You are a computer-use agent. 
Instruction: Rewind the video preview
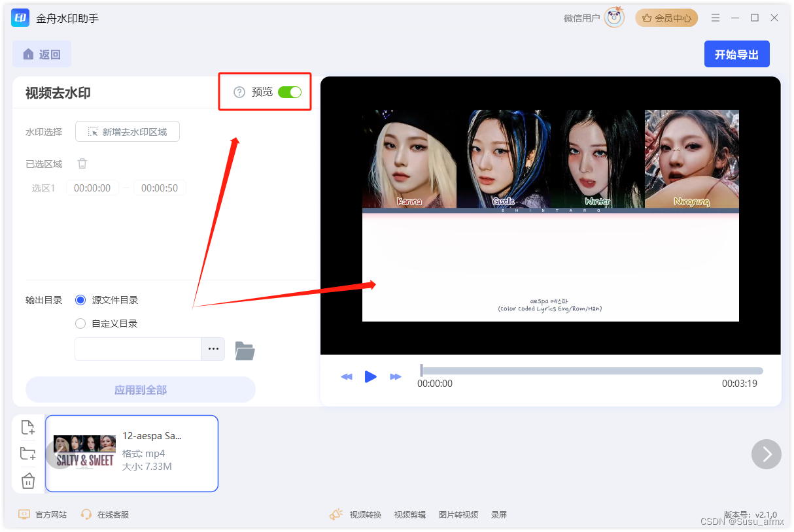(347, 376)
